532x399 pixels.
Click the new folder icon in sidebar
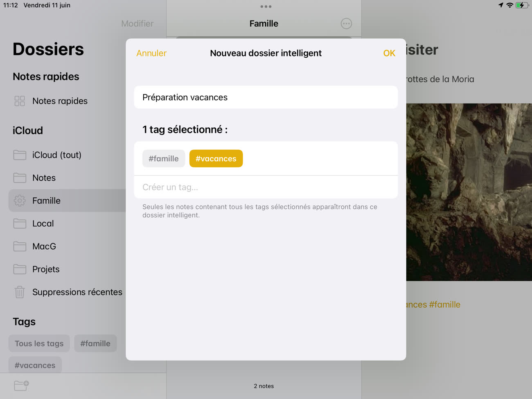tap(21, 385)
